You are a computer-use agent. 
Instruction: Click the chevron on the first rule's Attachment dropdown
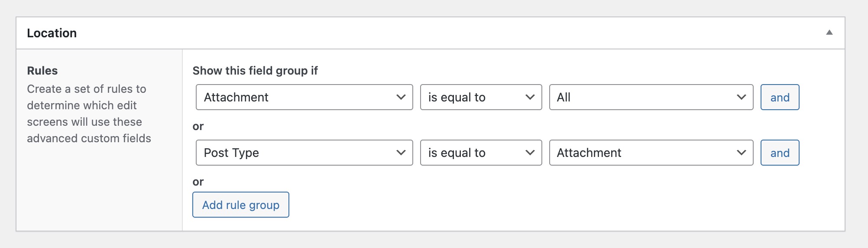[x=401, y=97]
